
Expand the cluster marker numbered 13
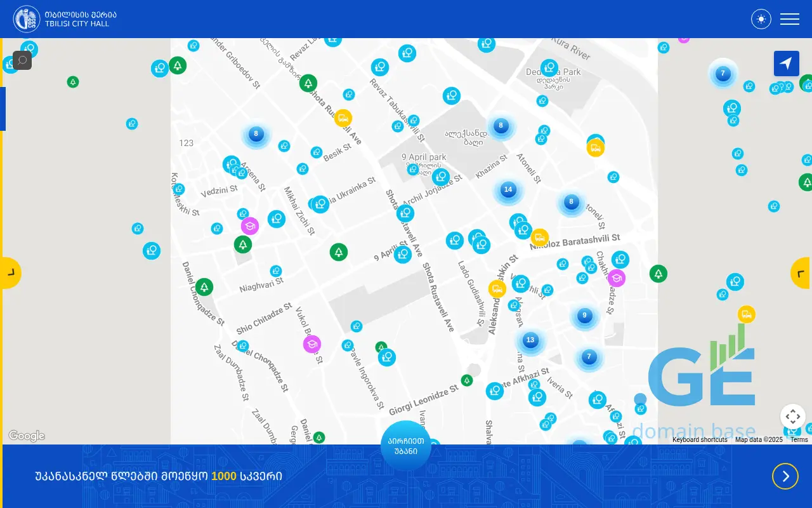(530, 340)
